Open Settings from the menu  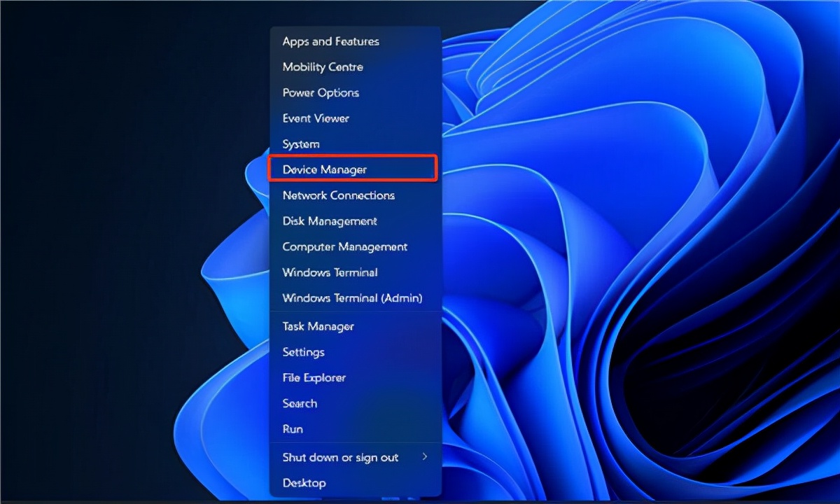303,352
